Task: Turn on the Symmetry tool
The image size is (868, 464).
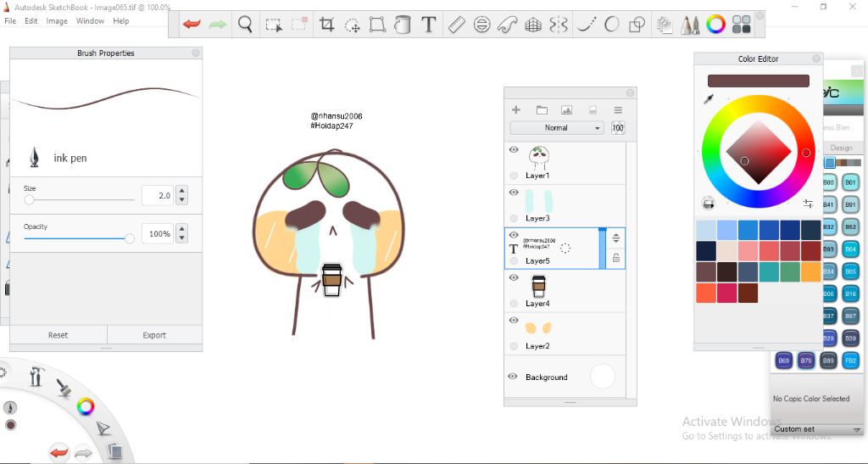Action: point(559,25)
